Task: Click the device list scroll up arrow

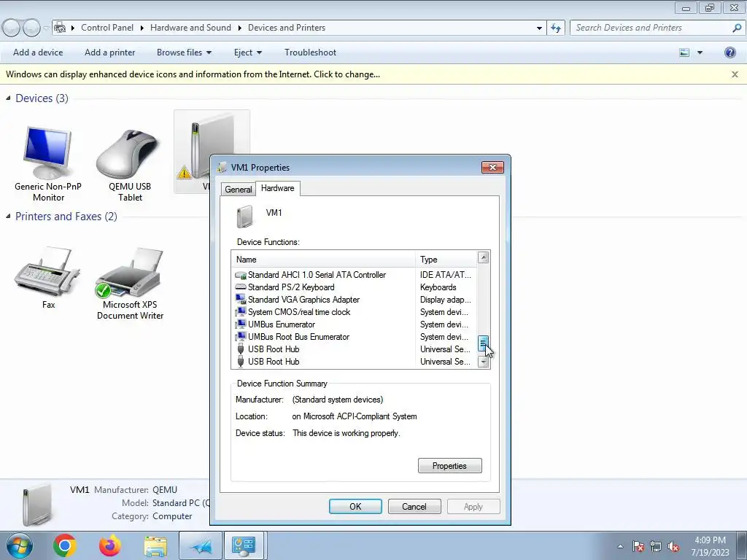Action: [x=484, y=257]
